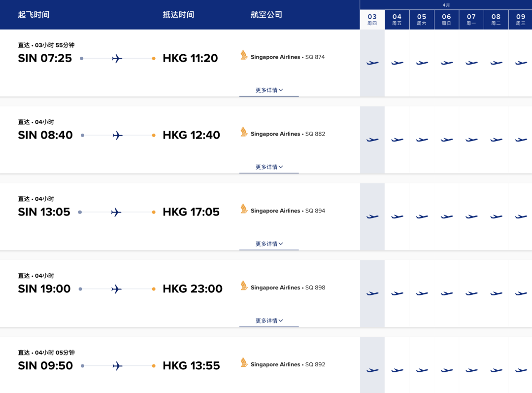Click the route airplane icon for SIN 13:05 flight
This screenshot has height=393, width=532.
coord(116,213)
